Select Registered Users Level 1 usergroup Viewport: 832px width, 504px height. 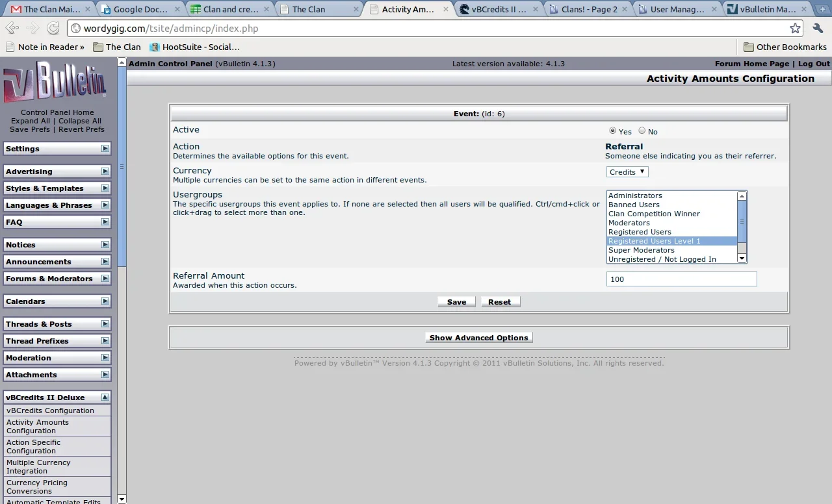coord(671,241)
